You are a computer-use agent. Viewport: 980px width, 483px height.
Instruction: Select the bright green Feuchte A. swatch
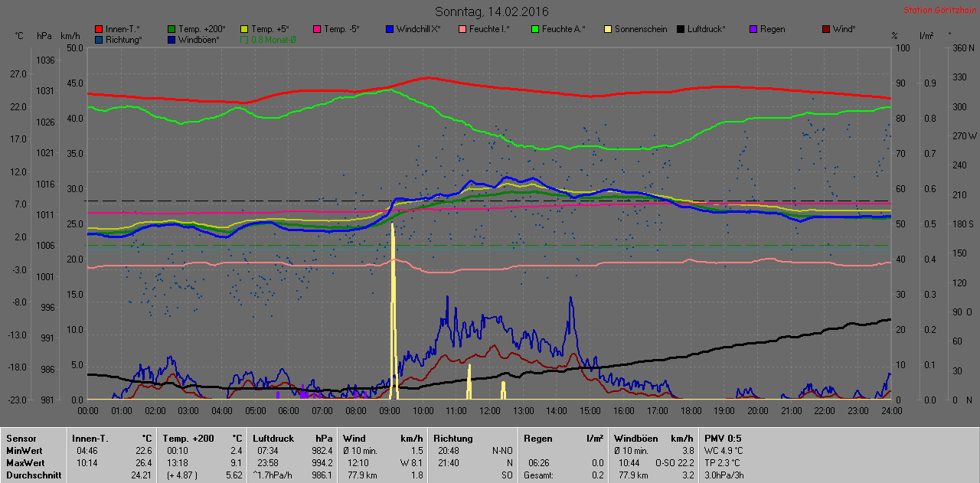coord(536,29)
